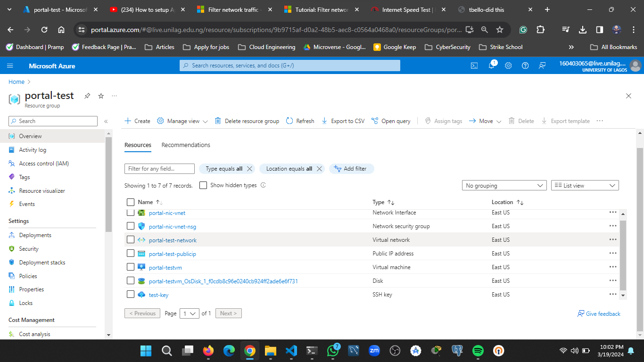Select the portal-test-network row checkbox
Image resolution: width=644 pixels, height=362 pixels.
131,239
